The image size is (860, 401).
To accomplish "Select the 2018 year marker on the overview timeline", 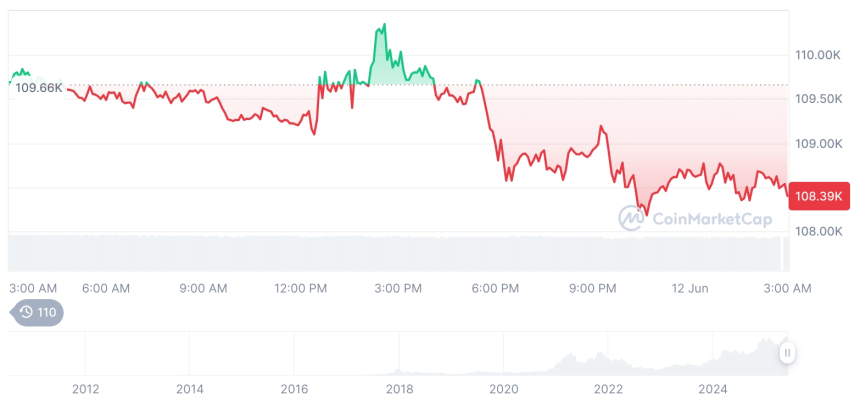I will pos(399,389).
